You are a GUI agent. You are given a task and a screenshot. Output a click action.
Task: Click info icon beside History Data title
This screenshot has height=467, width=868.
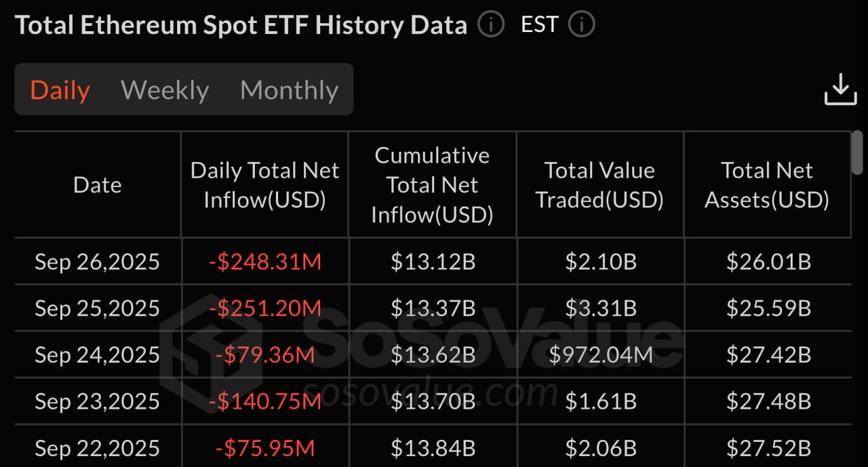pyautogui.click(x=491, y=25)
